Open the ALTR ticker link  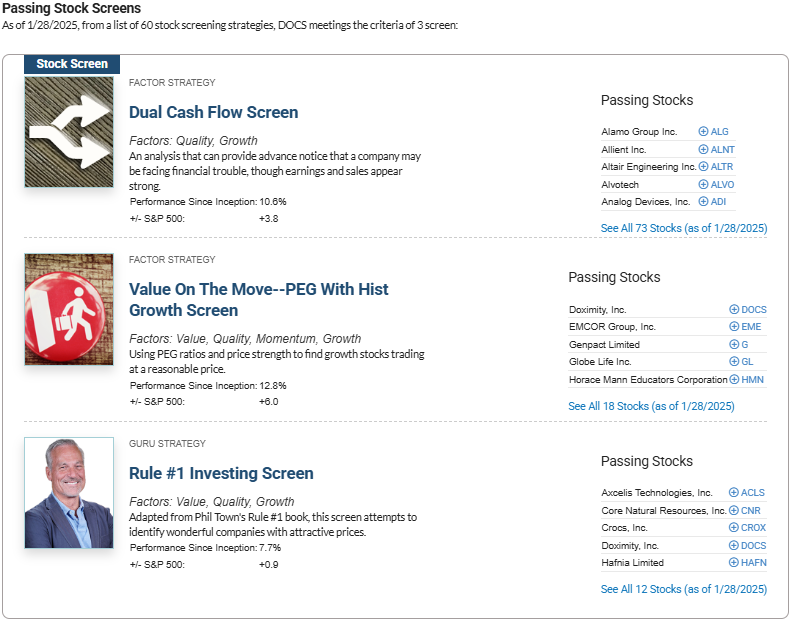[722, 167]
